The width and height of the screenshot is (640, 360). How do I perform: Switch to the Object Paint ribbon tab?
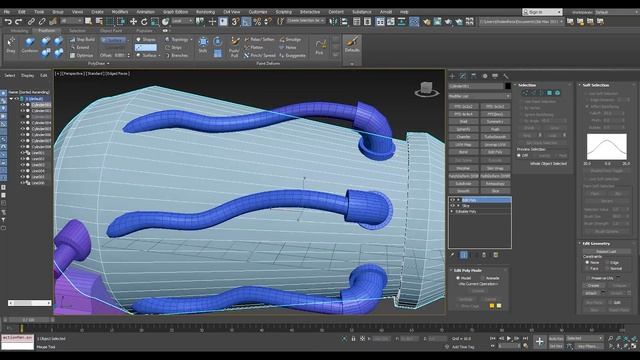(x=111, y=31)
